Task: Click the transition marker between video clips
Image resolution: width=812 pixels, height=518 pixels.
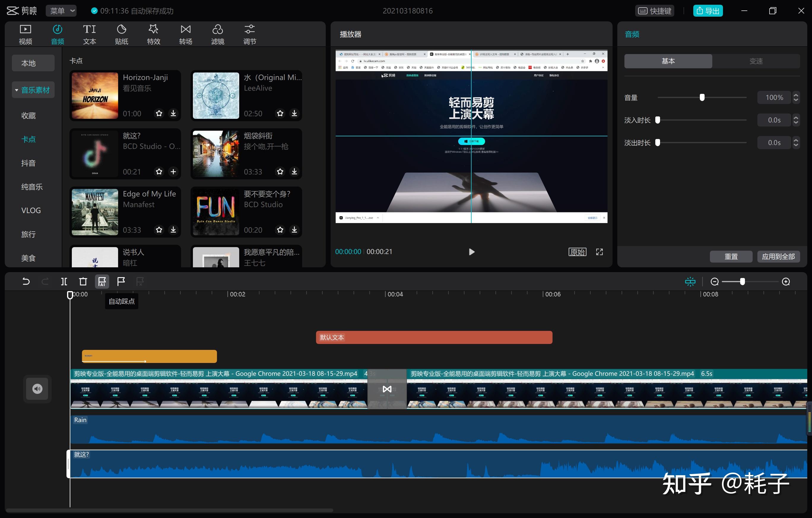Action: tap(387, 389)
